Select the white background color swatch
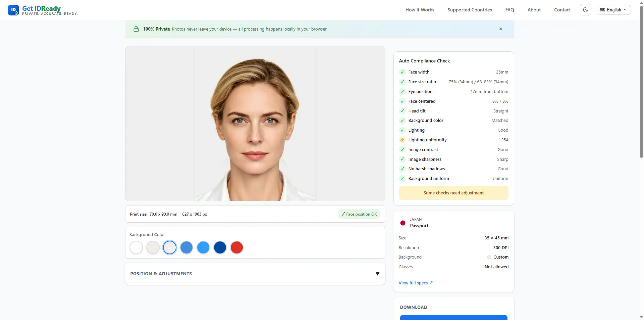Screen dimensions: 644x320 pyautogui.click(x=136, y=248)
